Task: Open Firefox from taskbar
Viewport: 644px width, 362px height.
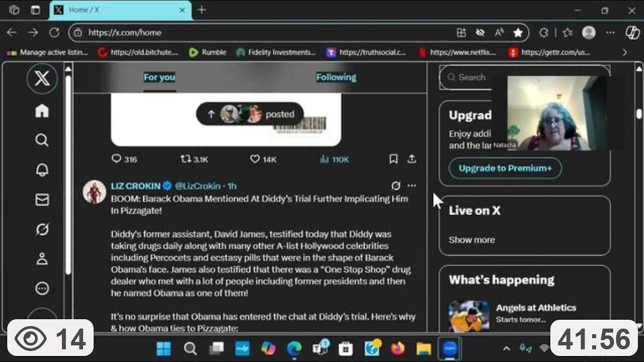Action: click(x=397, y=348)
